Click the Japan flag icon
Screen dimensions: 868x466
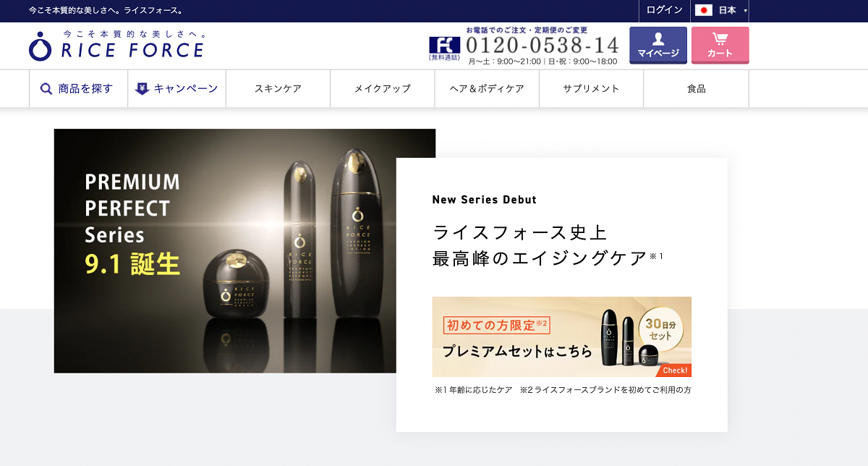pyautogui.click(x=703, y=10)
